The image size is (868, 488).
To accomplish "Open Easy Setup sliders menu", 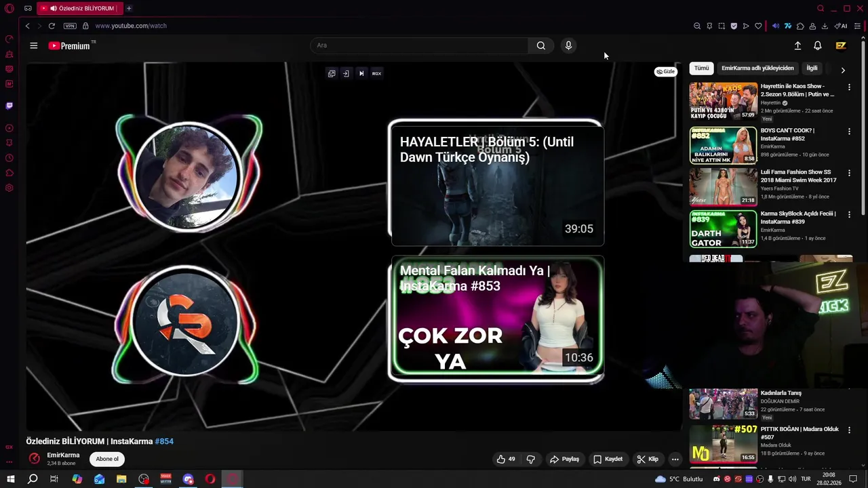I will coord(857,26).
